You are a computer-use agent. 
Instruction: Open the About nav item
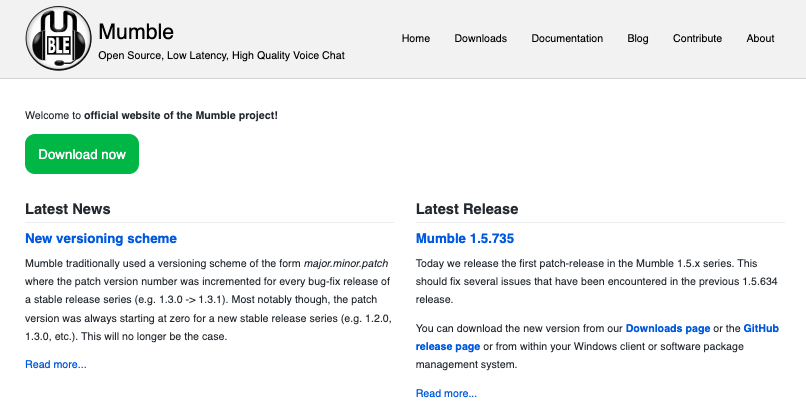point(760,39)
